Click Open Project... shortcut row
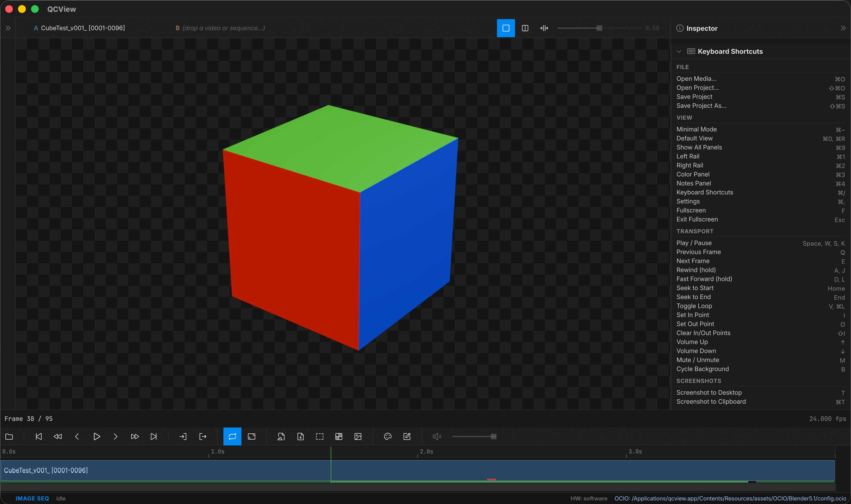The width and height of the screenshot is (851, 504). (760, 88)
